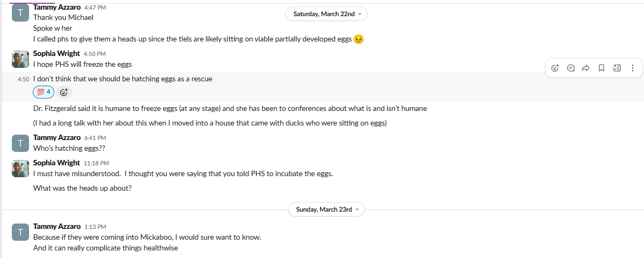Click Tammy Azzaro's T avatar at 1:13 PM

(20, 232)
